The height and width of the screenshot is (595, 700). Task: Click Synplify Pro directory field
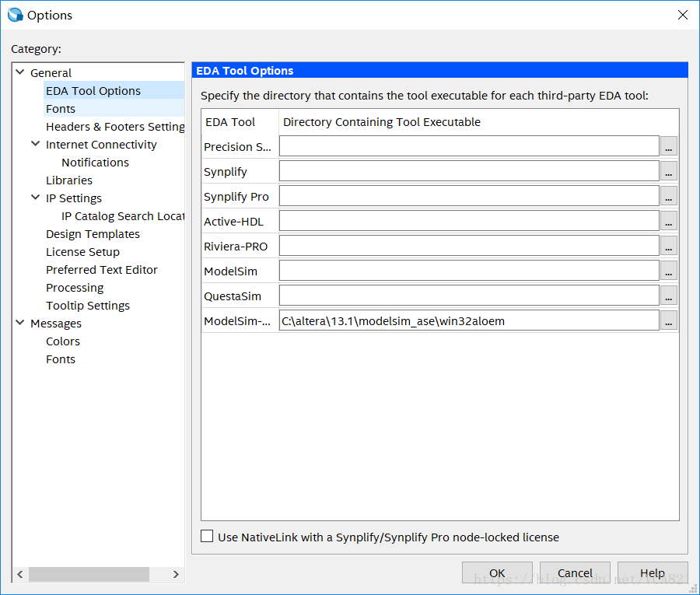click(x=469, y=197)
